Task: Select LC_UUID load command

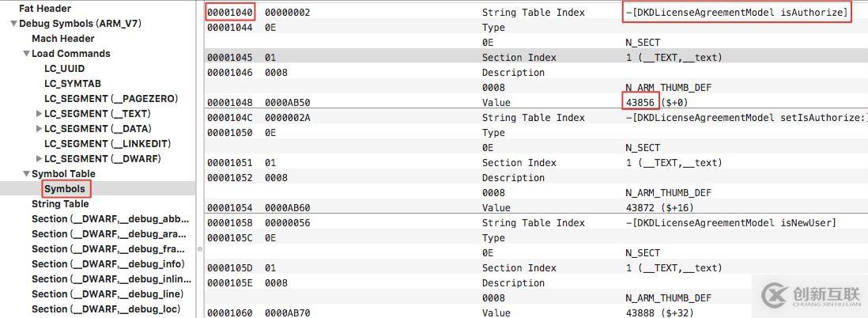Action: (x=64, y=69)
